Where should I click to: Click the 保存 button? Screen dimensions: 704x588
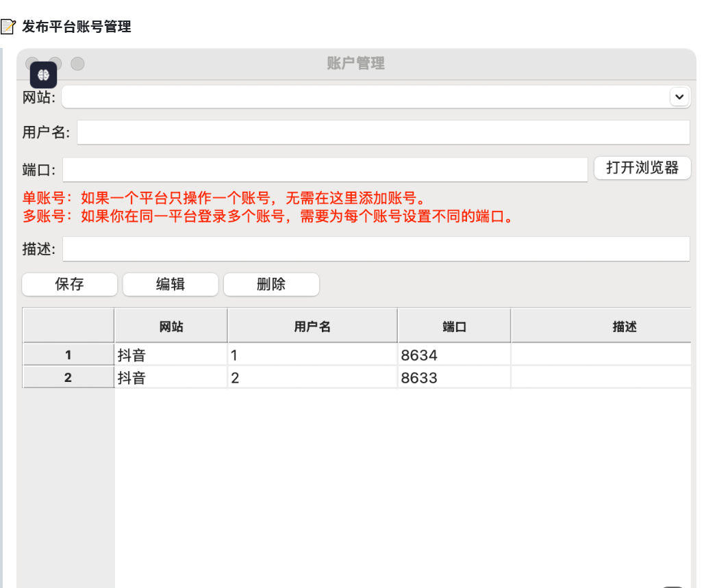(69, 285)
